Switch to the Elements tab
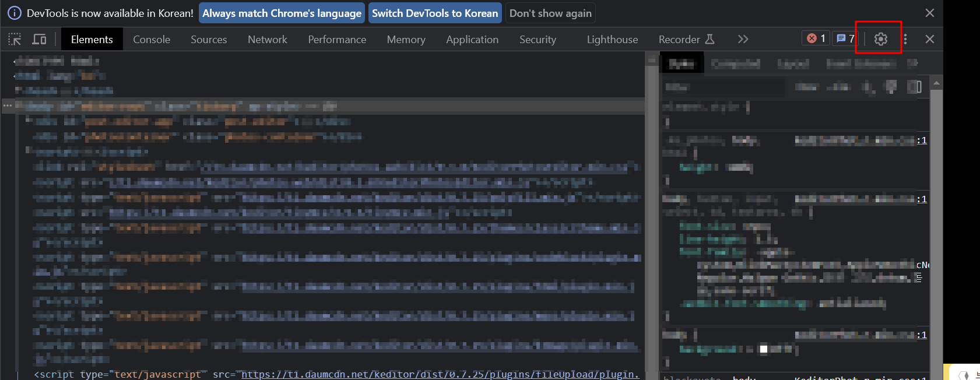Screen dimensions: 980x380 tap(92, 39)
